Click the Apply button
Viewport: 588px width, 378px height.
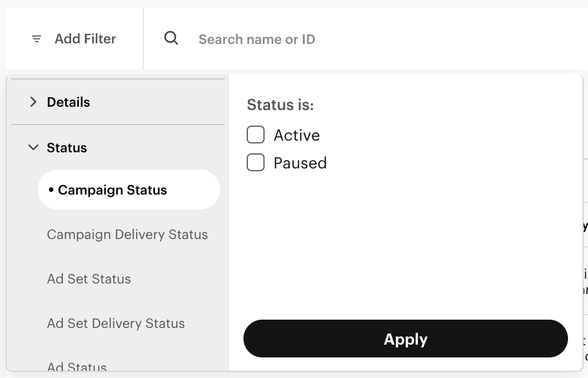(x=405, y=339)
